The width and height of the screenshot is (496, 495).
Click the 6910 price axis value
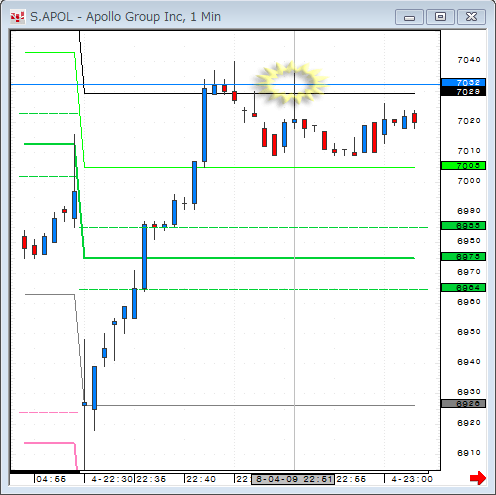[469, 453]
